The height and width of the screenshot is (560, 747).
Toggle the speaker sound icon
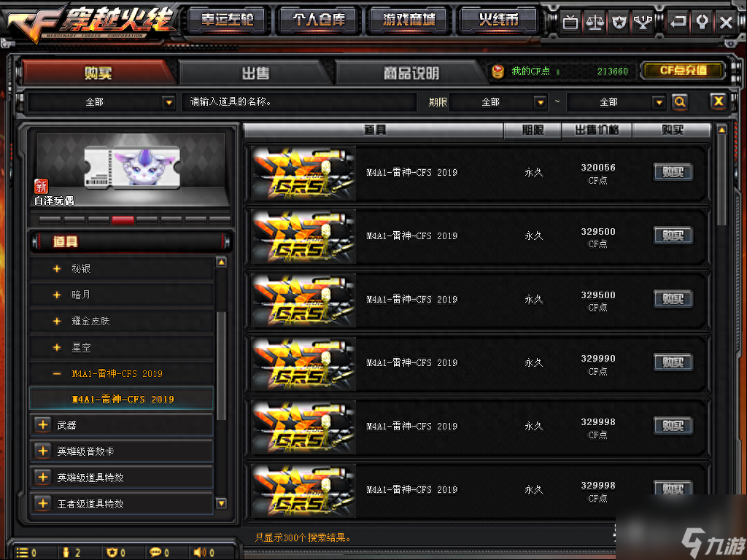click(200, 553)
